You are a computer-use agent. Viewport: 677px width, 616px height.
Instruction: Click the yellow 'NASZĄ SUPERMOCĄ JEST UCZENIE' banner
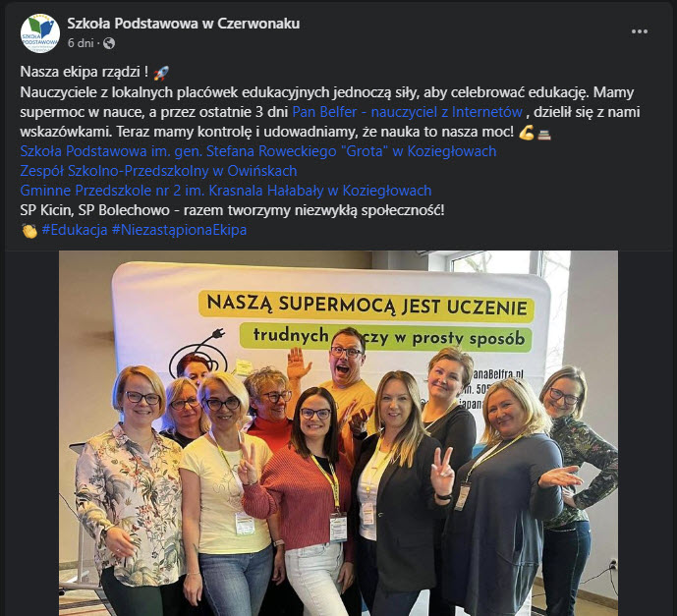(x=367, y=307)
